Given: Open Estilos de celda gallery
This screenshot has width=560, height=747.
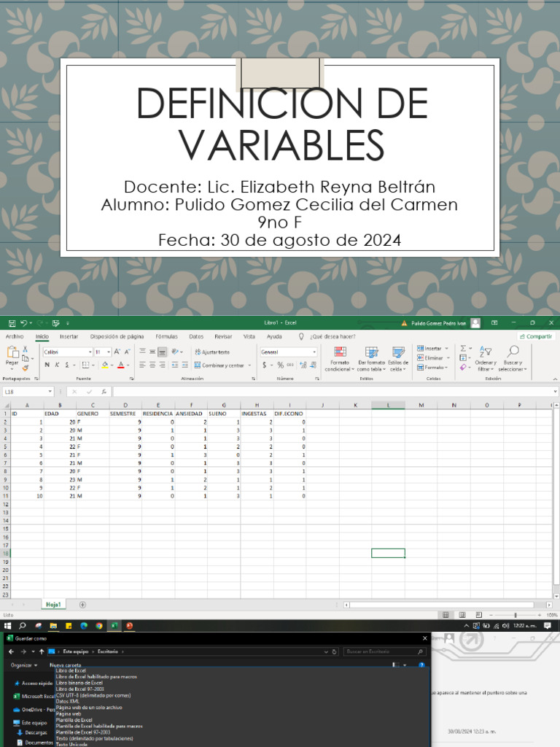Looking at the screenshot, I should [398, 359].
